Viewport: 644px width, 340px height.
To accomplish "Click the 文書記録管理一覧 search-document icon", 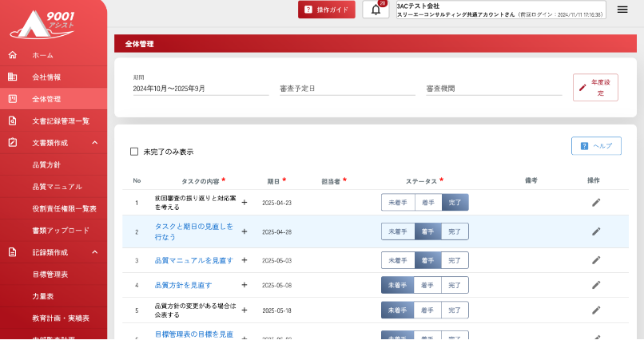I will 13,121.
